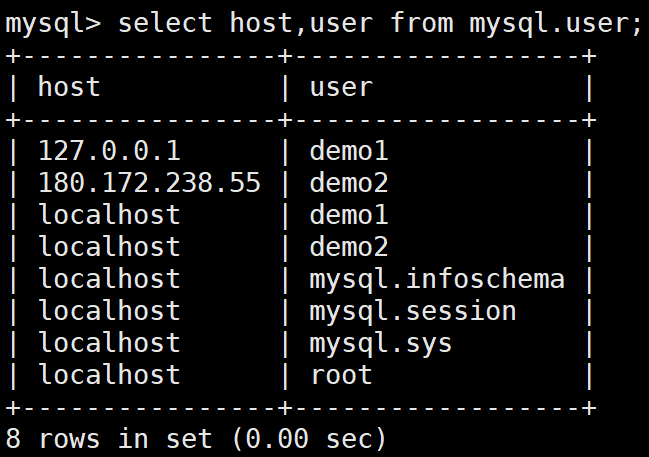Click localhost in the mysql.infoschema row
The image size is (649, 457).
108,279
